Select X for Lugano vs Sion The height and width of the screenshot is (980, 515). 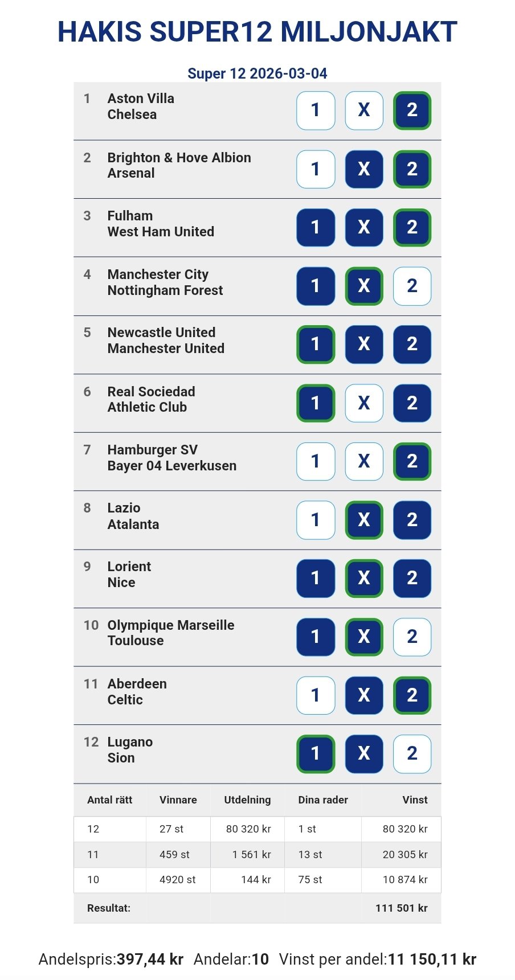coord(364,754)
